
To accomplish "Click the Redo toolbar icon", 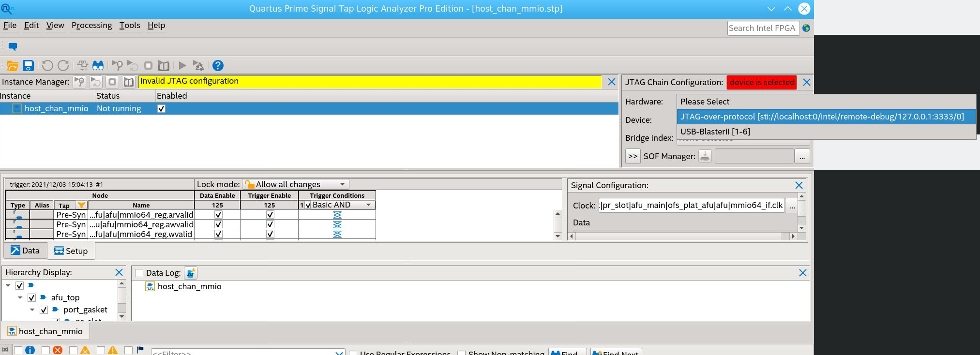I will pyautogui.click(x=63, y=66).
